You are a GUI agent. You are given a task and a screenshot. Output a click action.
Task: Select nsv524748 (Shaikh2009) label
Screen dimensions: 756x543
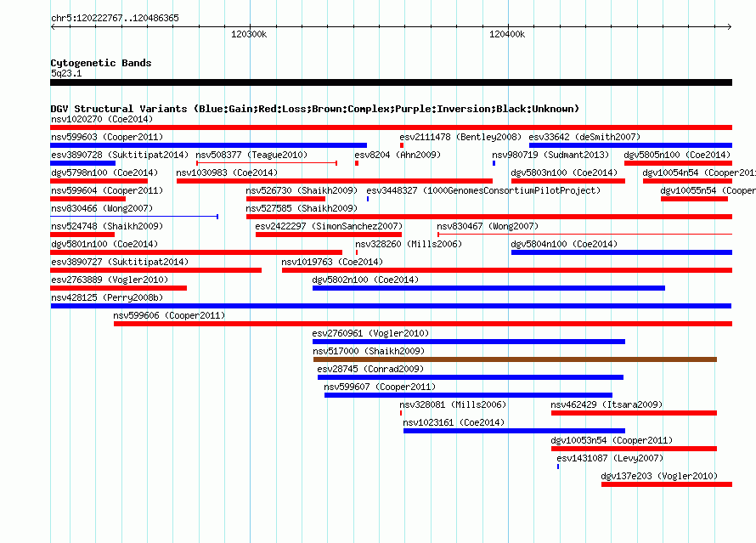107,226
